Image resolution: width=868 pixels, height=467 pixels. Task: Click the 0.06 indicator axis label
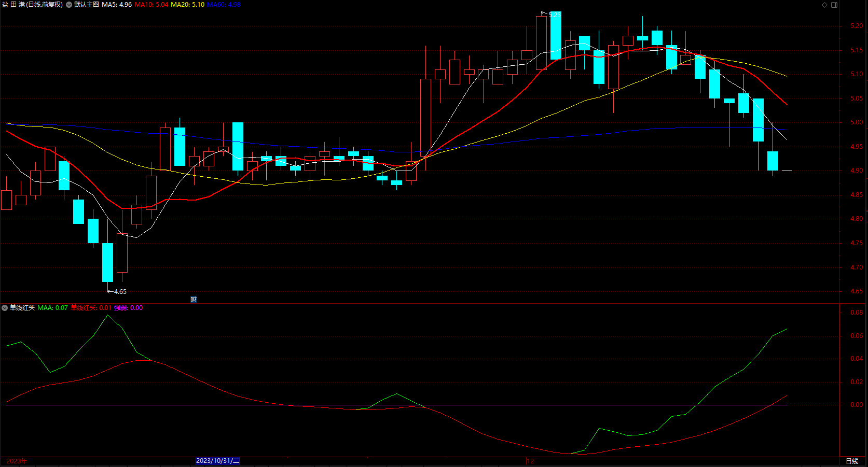point(857,336)
